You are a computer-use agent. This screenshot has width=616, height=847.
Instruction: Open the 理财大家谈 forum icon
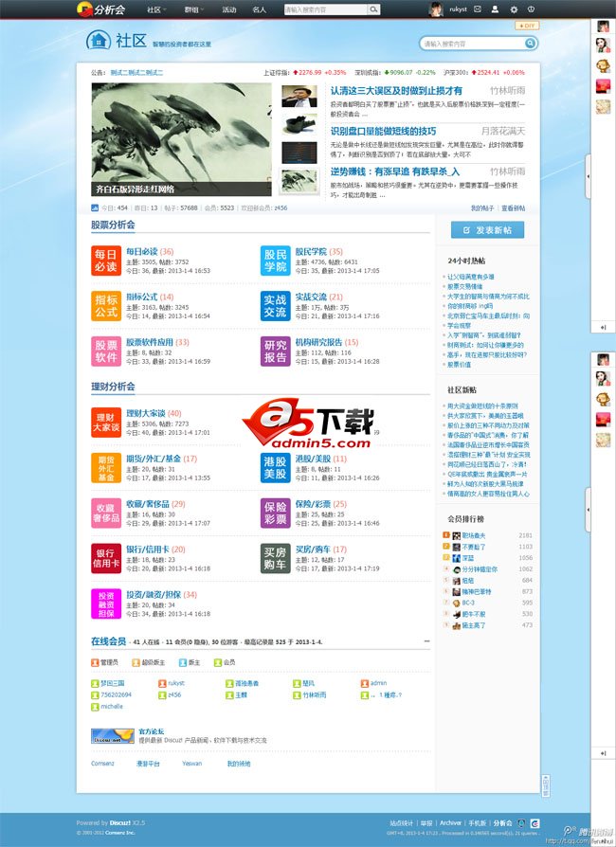[x=106, y=423]
